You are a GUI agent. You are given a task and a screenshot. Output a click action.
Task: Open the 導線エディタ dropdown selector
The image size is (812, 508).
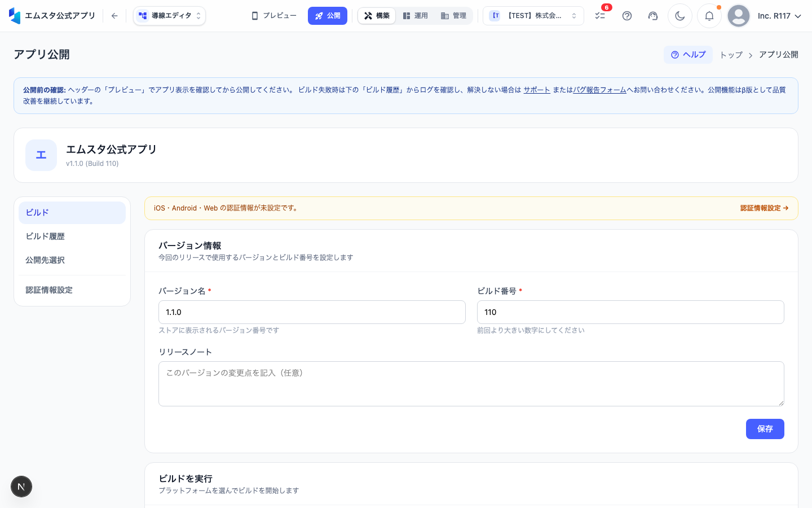[x=170, y=16]
